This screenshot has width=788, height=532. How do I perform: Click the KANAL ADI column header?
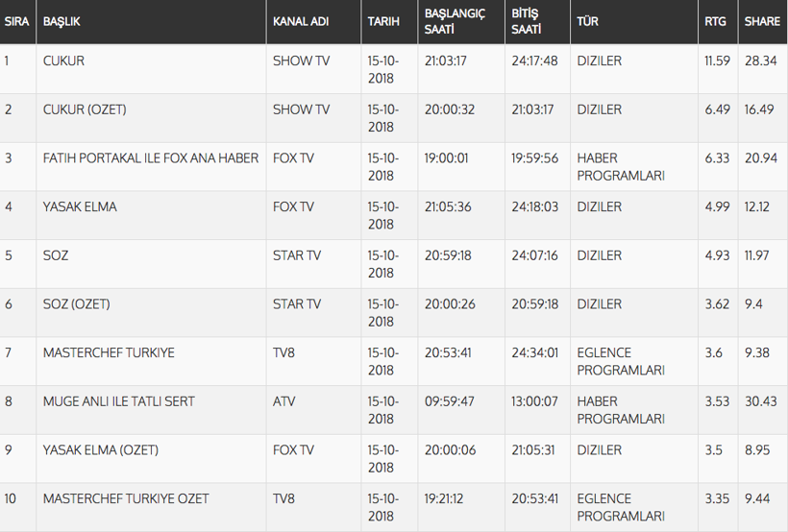[299, 21]
